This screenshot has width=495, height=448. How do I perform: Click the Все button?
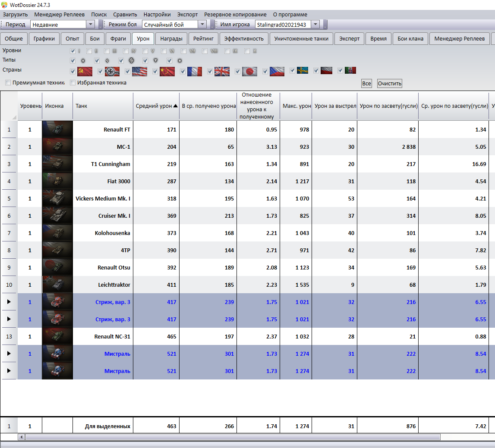366,84
